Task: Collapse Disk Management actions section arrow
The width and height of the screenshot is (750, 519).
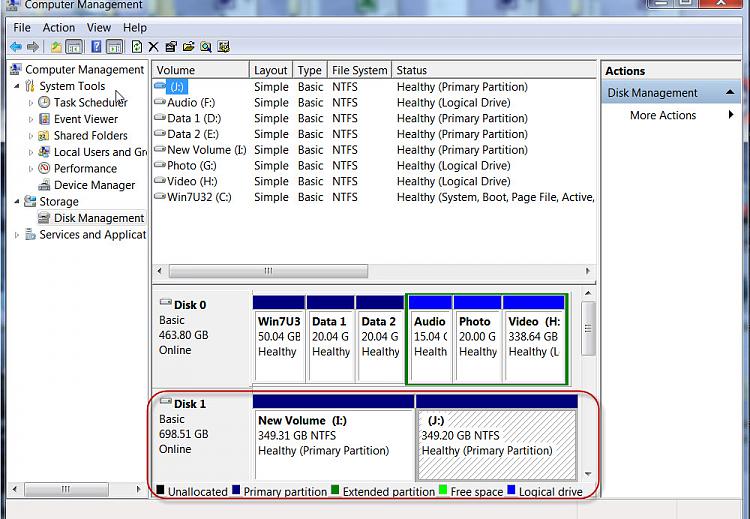Action: 730,92
